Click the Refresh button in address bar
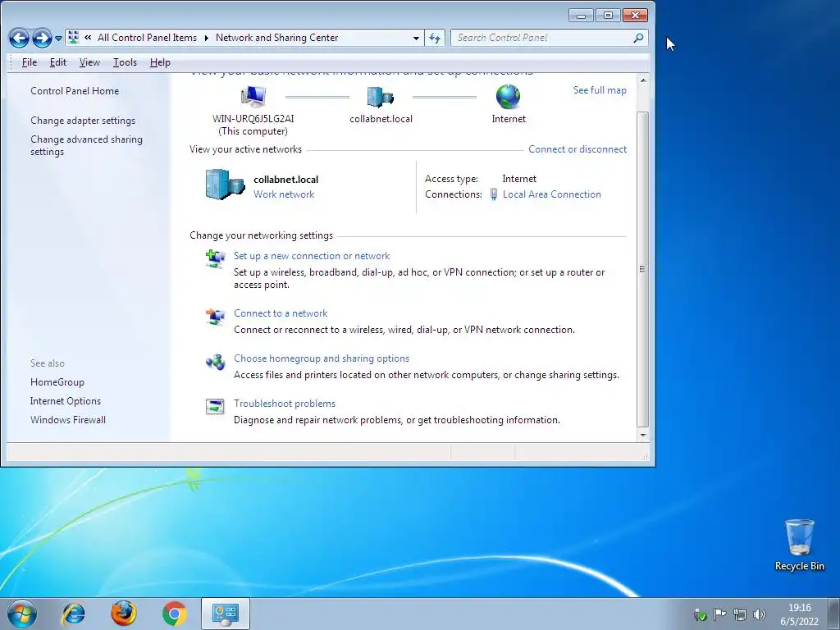840x630 pixels. coord(435,38)
